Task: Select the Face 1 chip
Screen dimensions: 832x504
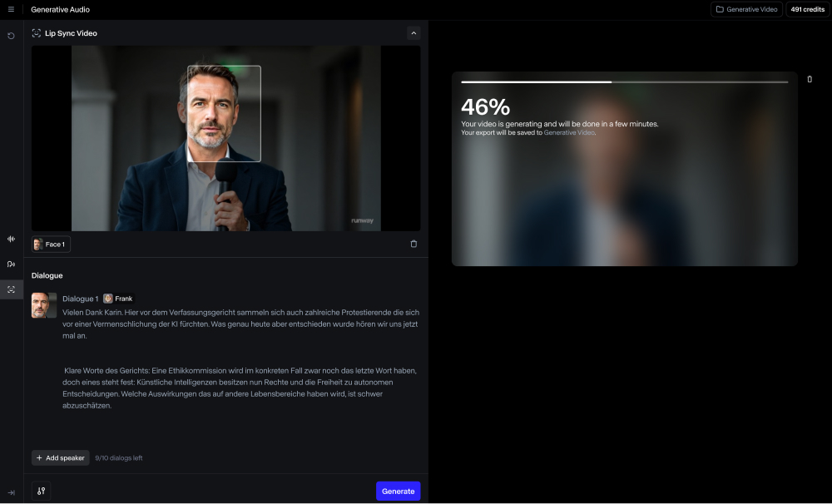Action: click(x=51, y=244)
